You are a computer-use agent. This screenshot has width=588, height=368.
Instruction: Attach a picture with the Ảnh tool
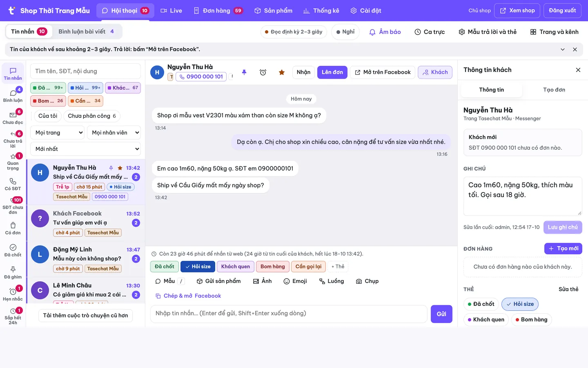click(262, 281)
